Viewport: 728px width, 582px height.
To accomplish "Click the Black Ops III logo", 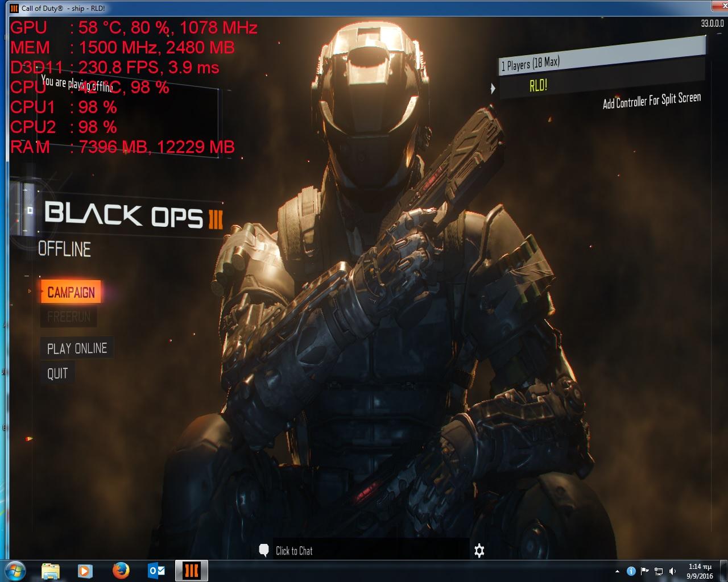I will tap(133, 214).
